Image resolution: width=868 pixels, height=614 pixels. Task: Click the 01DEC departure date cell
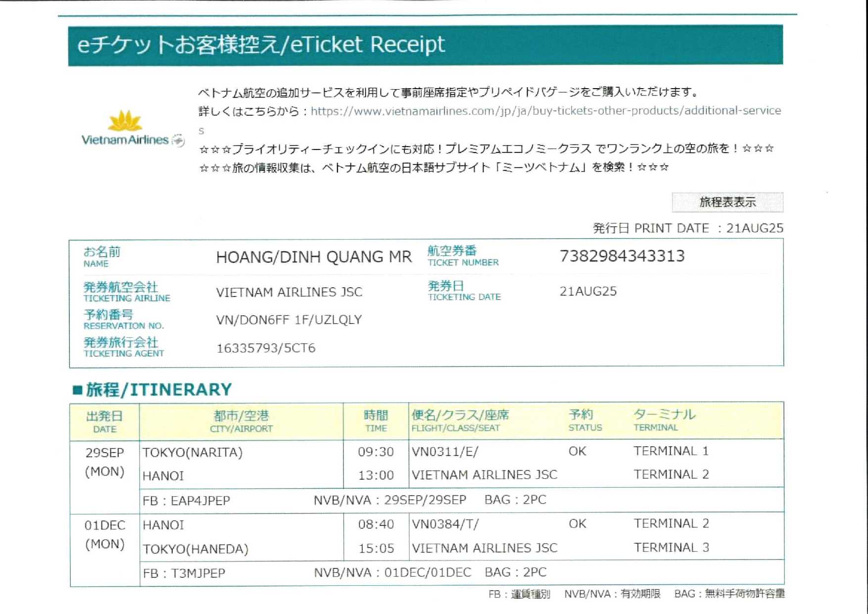click(x=104, y=525)
